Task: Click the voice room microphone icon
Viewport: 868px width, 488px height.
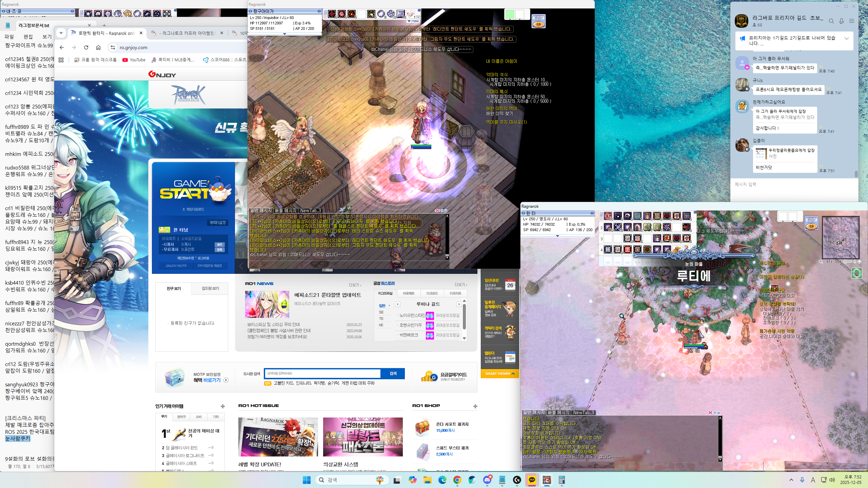Action: point(841,21)
